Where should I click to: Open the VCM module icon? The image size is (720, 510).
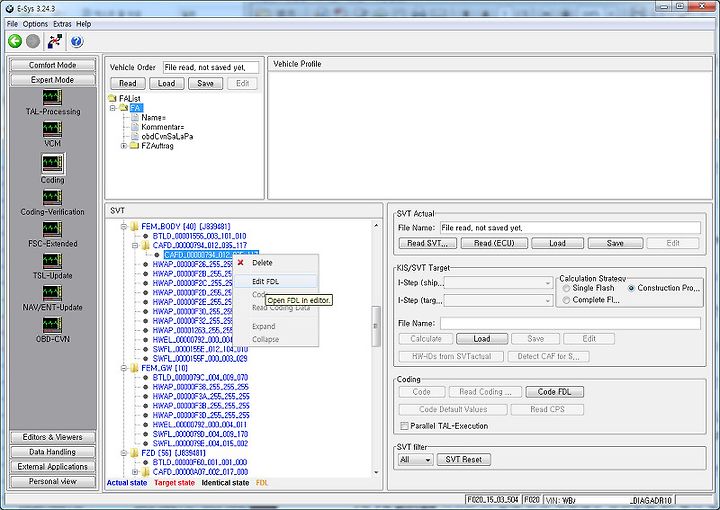(52, 129)
